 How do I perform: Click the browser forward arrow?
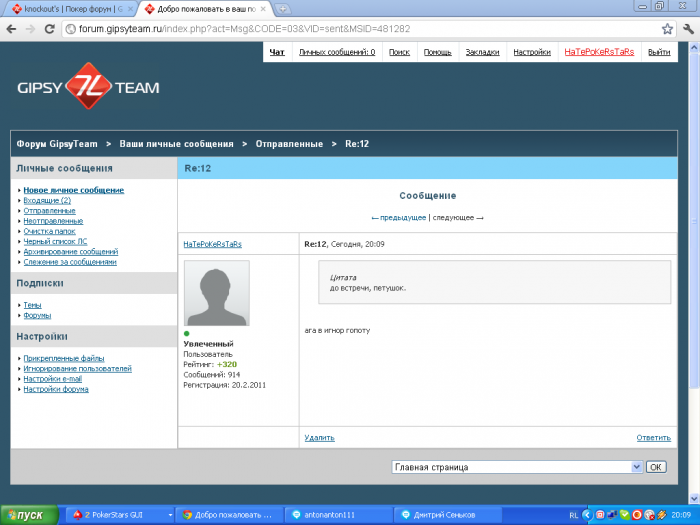(x=30, y=29)
